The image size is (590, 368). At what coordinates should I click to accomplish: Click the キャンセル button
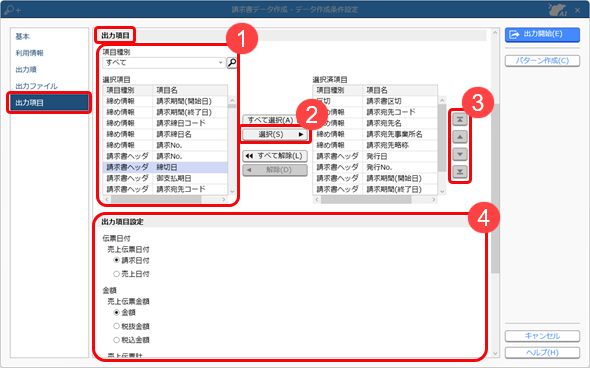point(542,336)
